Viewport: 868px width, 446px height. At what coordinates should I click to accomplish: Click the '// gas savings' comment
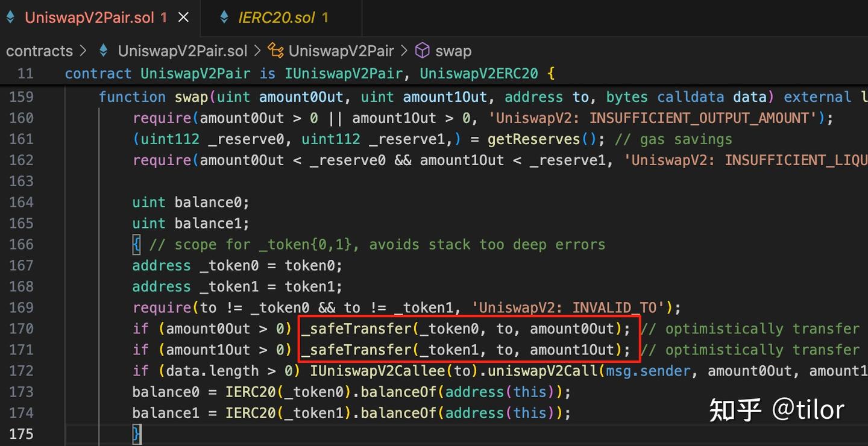673,139
